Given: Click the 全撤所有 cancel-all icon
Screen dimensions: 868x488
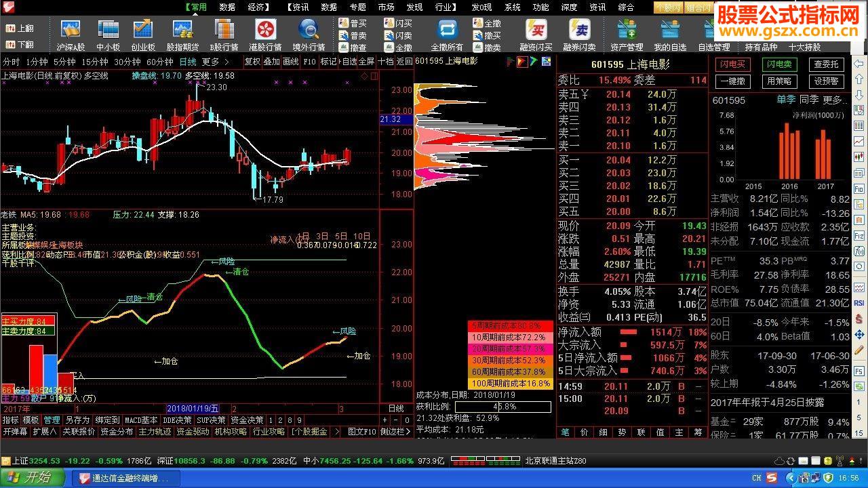Looking at the screenshot, I should pyautogui.click(x=447, y=35).
